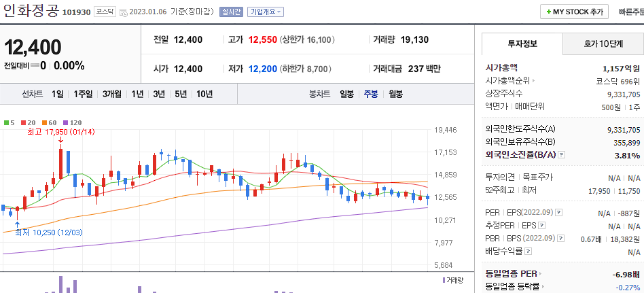Open help icon next to EPS(2022.09)

click(x=558, y=213)
